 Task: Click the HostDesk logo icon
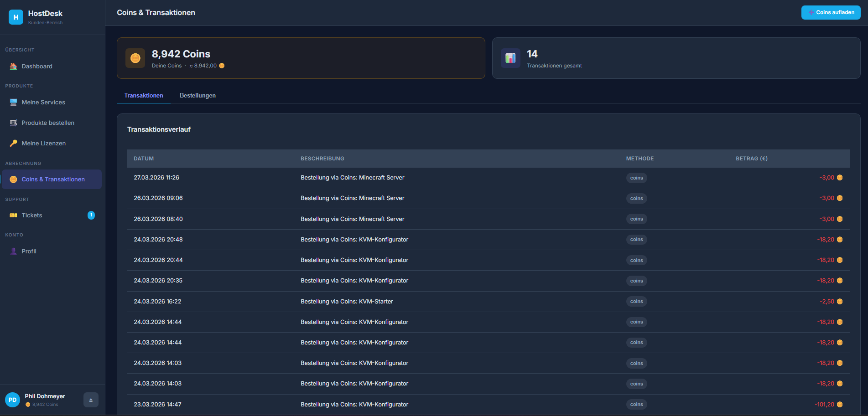tap(16, 17)
